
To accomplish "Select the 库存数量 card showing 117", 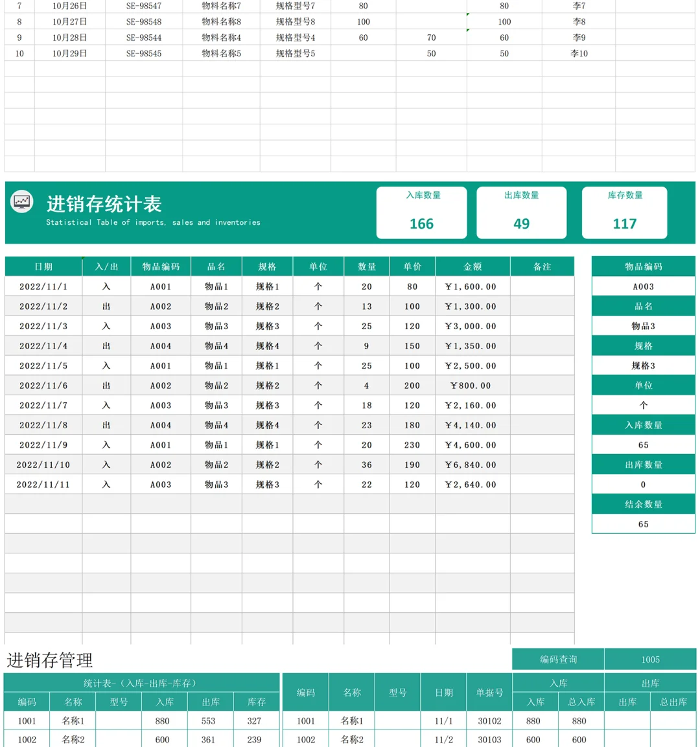I will pos(624,213).
